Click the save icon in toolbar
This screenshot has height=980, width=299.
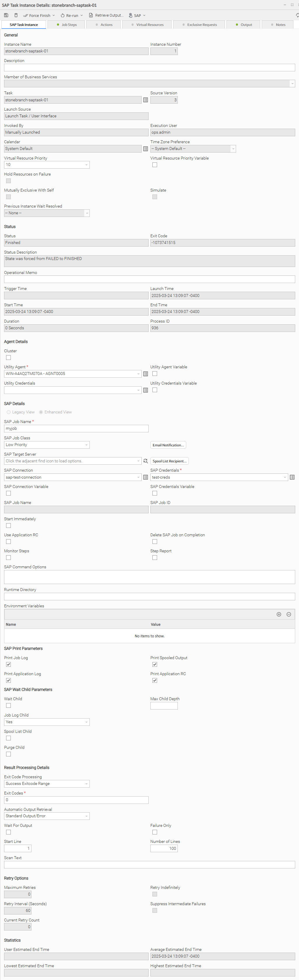click(x=6, y=15)
